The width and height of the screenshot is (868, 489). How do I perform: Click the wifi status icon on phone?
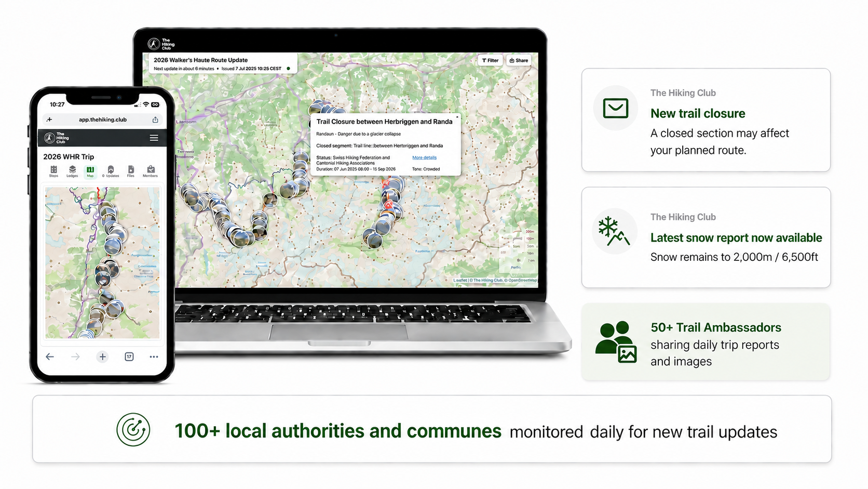click(146, 104)
